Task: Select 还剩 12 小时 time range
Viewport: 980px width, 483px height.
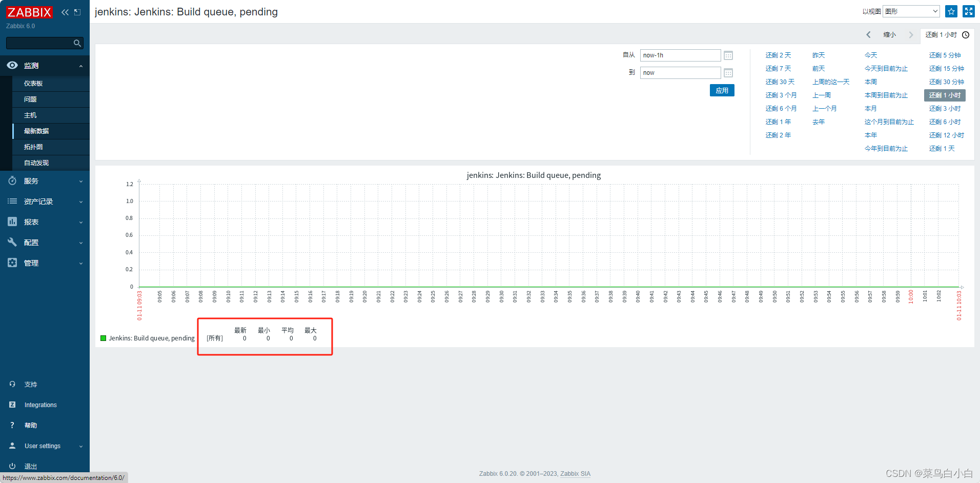Action: coord(946,135)
